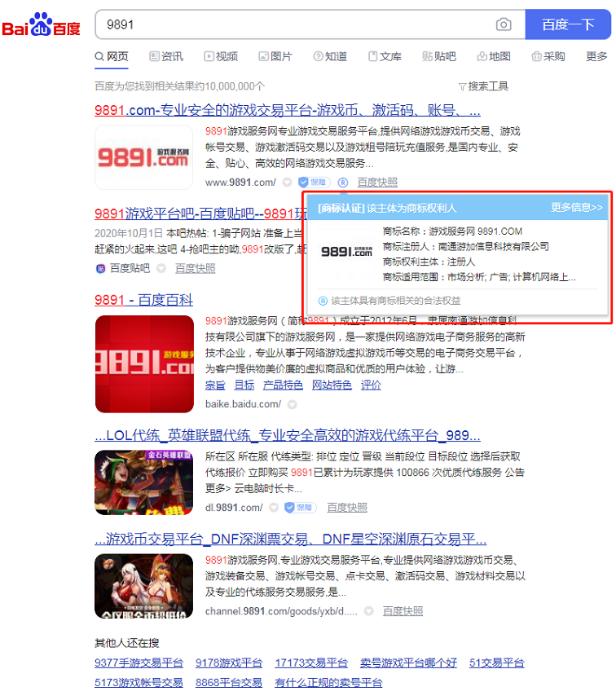The height and width of the screenshot is (700, 616).
Task: Click 更多信息>> in trademark popup
Action: coord(577,207)
